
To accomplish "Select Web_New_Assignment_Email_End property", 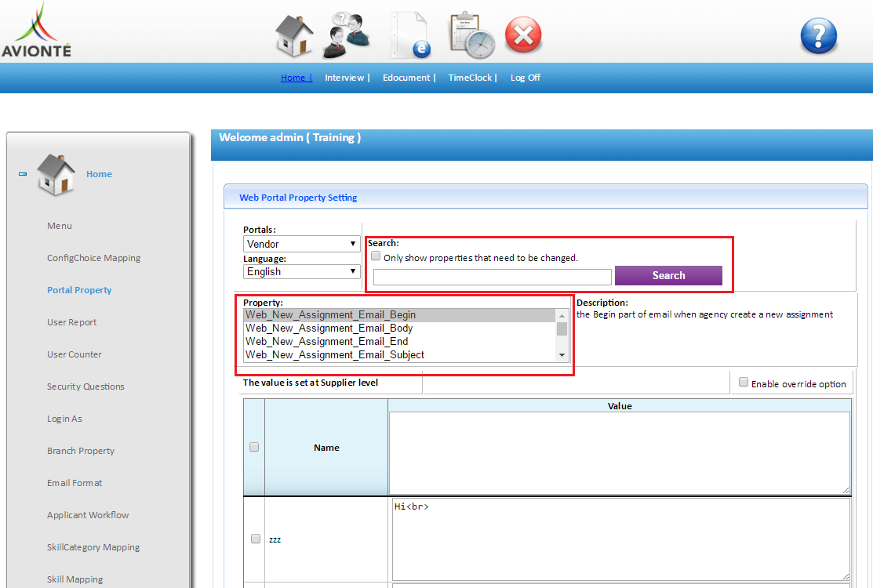I will tap(400, 342).
